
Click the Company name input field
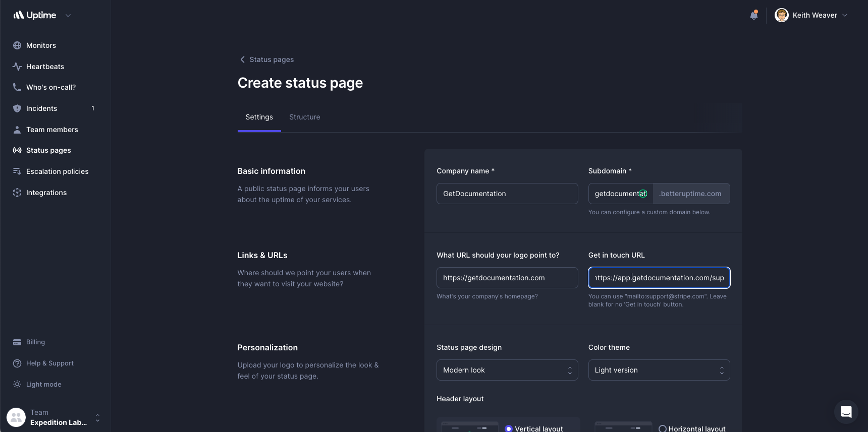tap(507, 194)
